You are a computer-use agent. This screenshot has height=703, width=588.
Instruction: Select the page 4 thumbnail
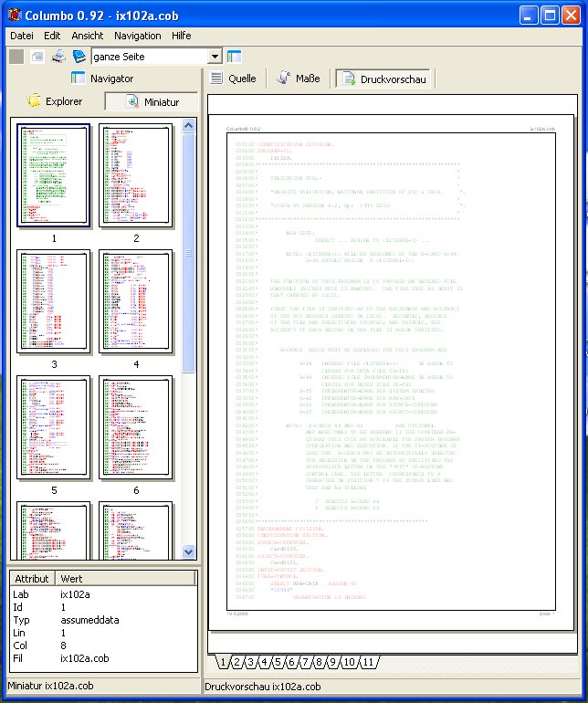coord(136,301)
